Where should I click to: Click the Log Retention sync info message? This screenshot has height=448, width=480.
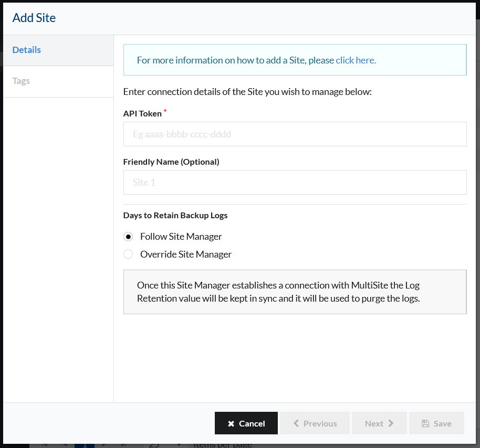click(x=295, y=292)
